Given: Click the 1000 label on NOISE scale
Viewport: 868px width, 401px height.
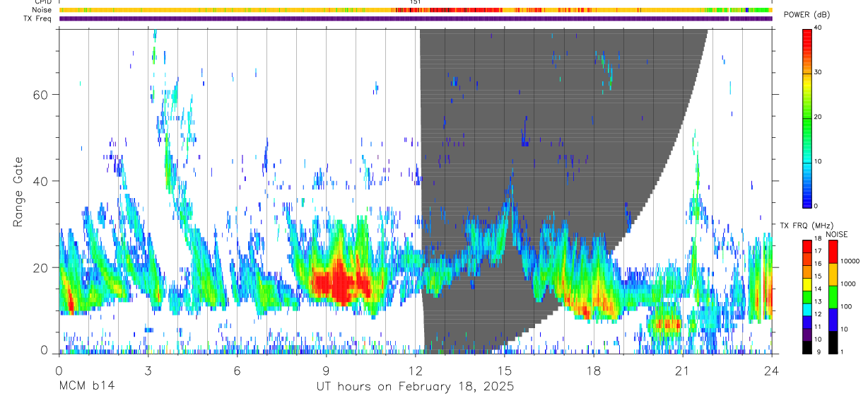Looking at the screenshot, I should pos(848,284).
